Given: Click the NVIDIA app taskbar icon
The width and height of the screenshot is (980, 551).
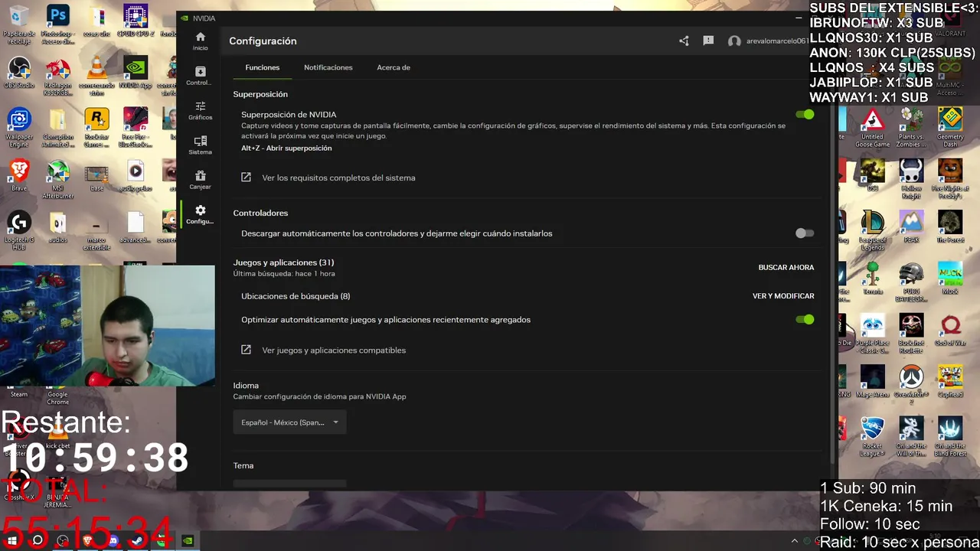Looking at the screenshot, I should 188,540.
